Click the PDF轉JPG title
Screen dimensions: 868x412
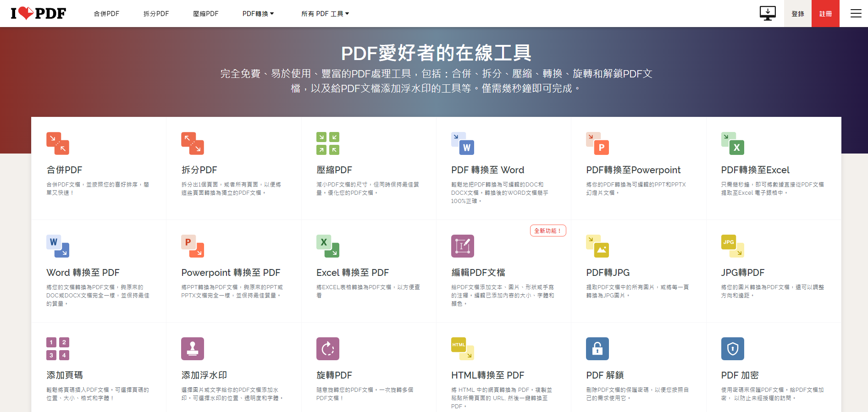click(x=608, y=273)
